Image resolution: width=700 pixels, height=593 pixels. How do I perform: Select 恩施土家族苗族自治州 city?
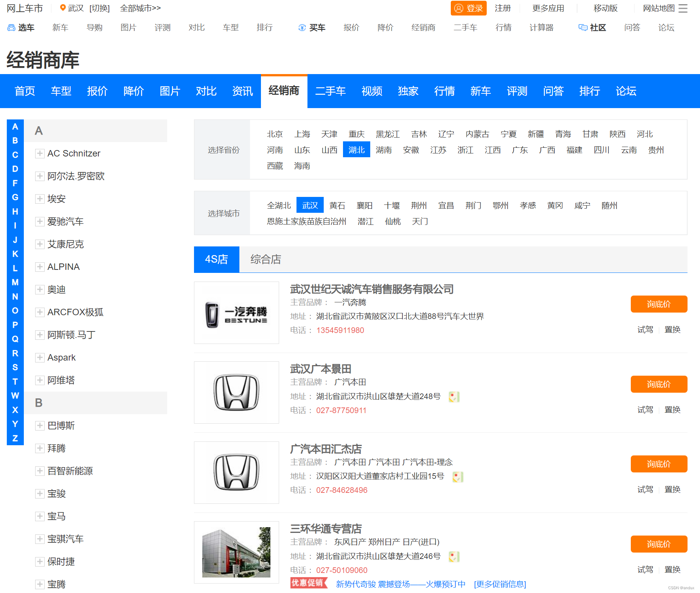[307, 221]
